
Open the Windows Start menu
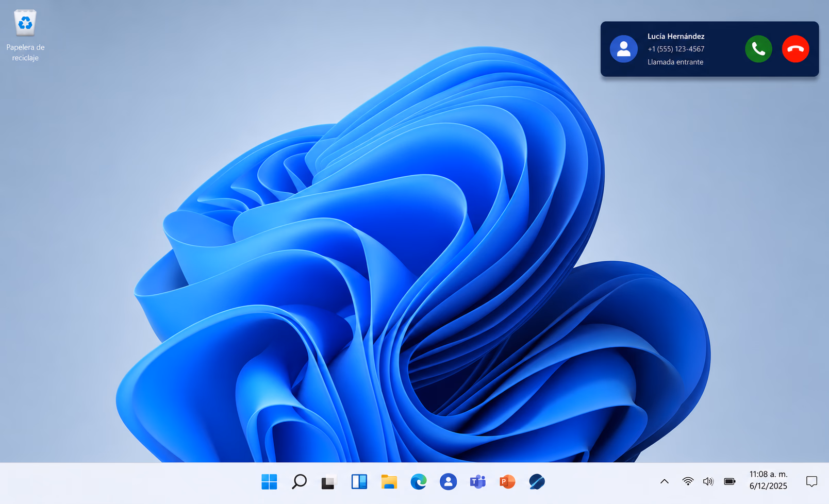pos(269,482)
